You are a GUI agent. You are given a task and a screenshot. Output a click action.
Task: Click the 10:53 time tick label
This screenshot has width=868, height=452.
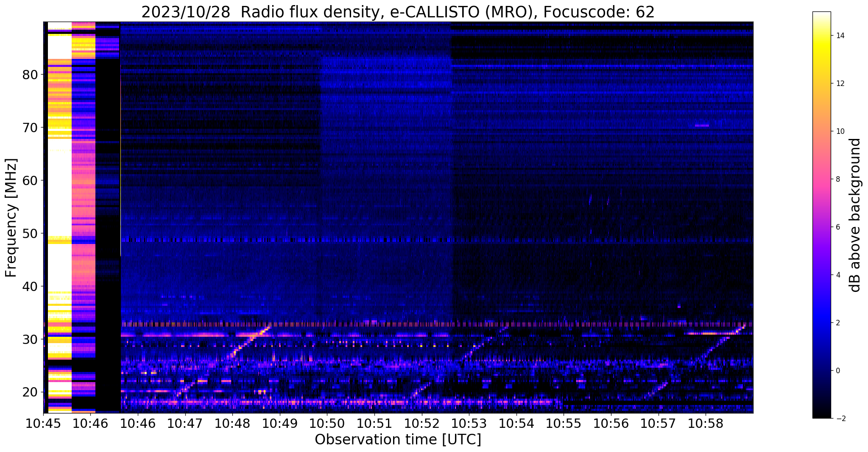pyautogui.click(x=469, y=424)
